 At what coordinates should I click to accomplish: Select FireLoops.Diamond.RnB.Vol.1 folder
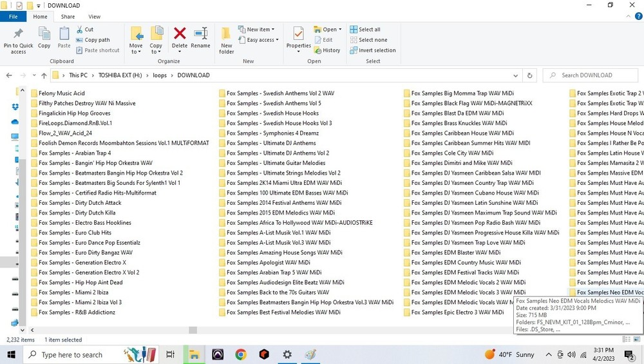click(x=71, y=123)
